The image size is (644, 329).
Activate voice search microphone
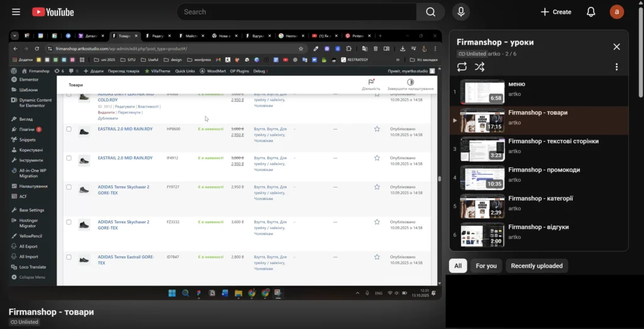tap(461, 12)
